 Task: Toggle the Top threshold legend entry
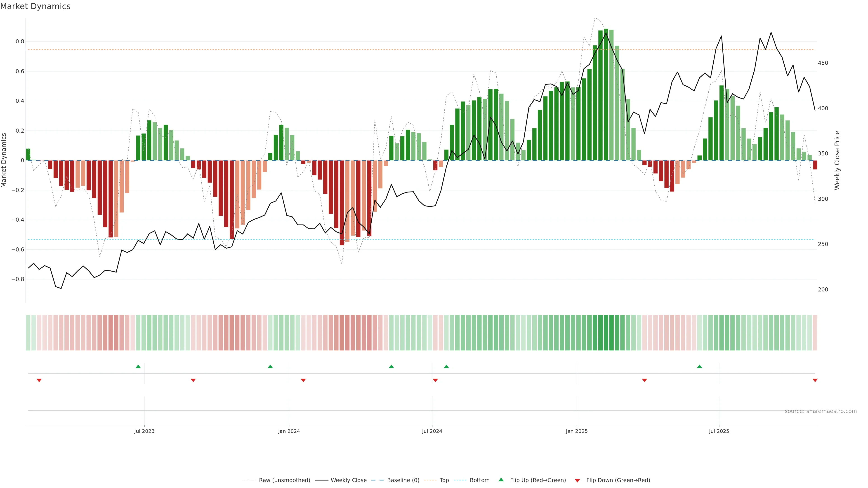pyautogui.click(x=444, y=480)
